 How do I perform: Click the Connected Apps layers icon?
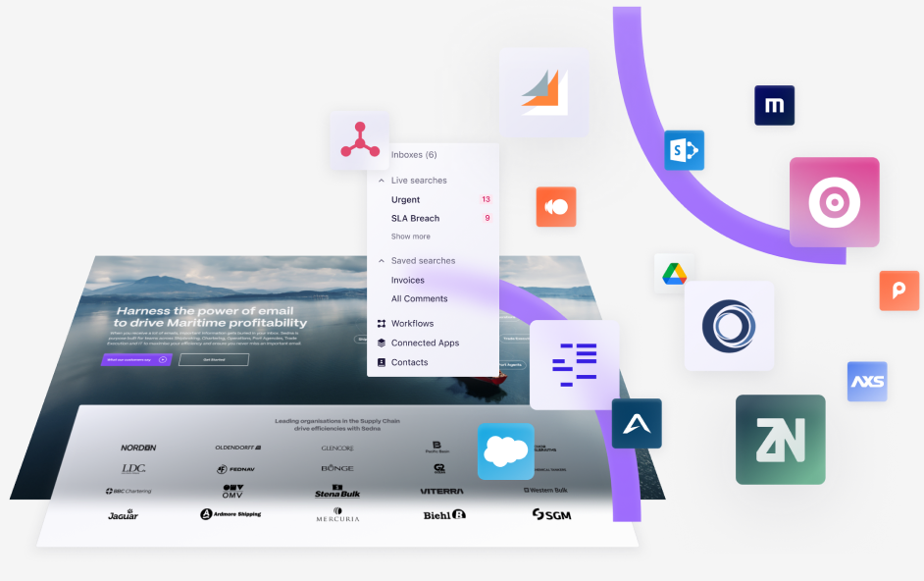pos(382,343)
